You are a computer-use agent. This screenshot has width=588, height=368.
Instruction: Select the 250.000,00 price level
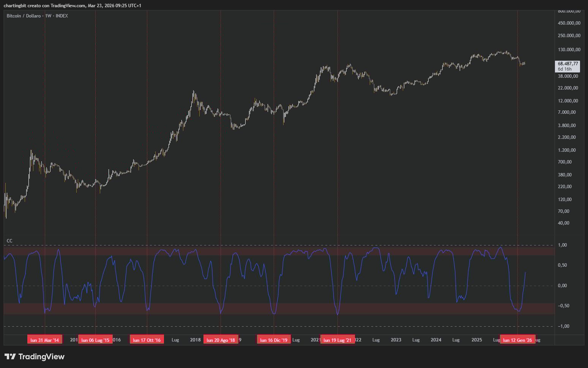coord(569,36)
